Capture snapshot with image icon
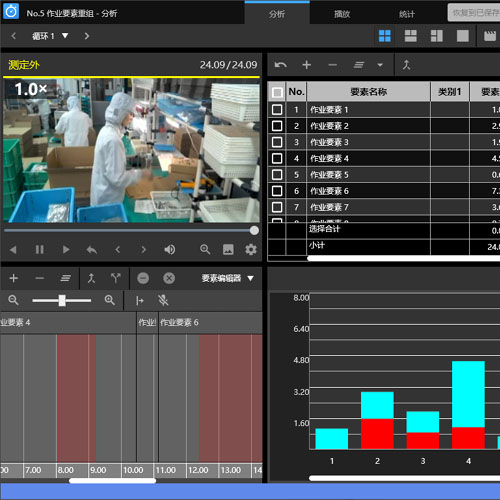 (x=228, y=249)
